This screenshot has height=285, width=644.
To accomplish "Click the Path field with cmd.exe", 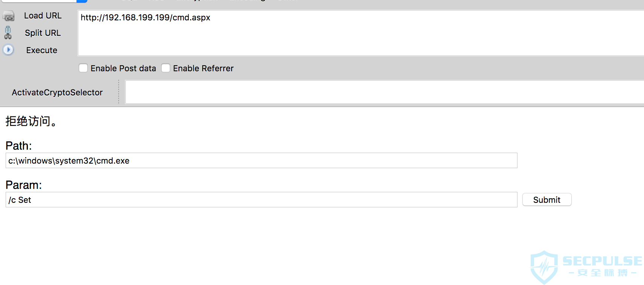I will tap(261, 161).
